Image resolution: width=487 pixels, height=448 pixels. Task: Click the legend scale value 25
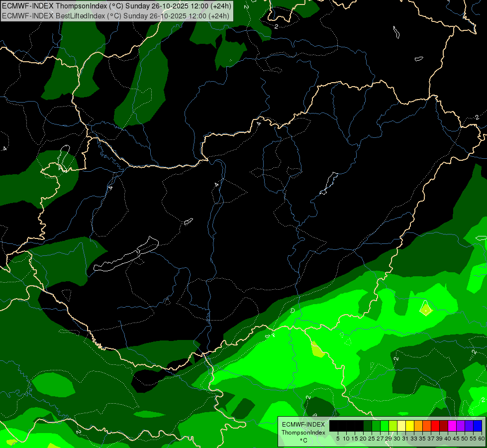coord(372,439)
